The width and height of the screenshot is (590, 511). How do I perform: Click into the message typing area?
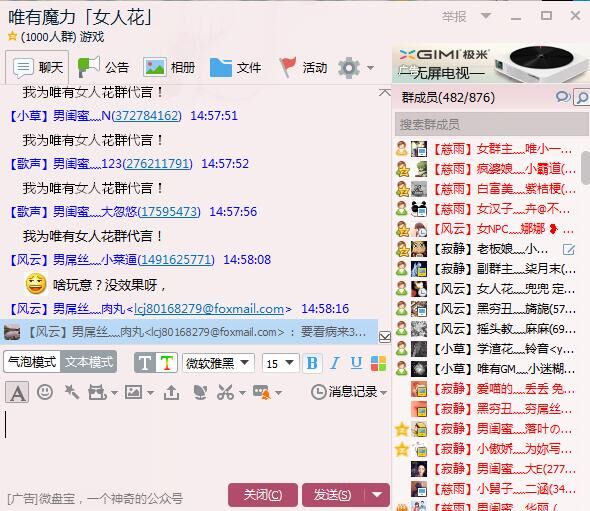(195, 444)
